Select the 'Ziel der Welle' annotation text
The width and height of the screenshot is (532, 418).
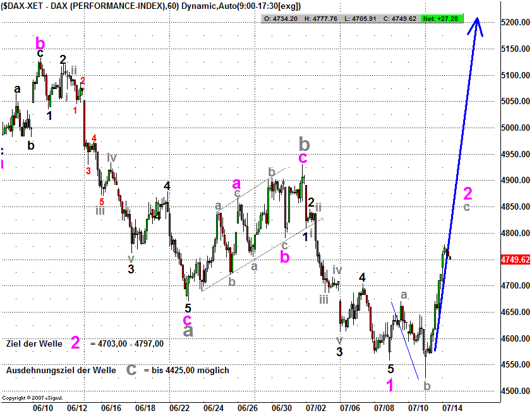point(35,343)
